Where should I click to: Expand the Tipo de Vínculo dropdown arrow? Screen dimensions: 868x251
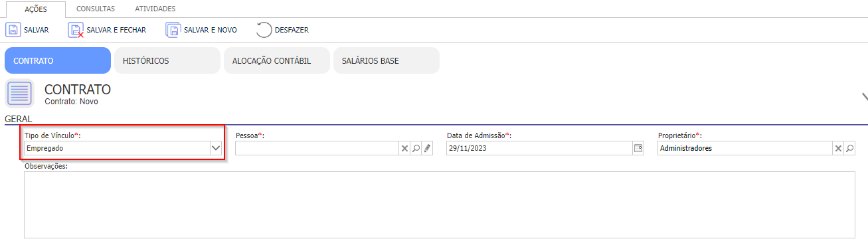pyautogui.click(x=215, y=149)
